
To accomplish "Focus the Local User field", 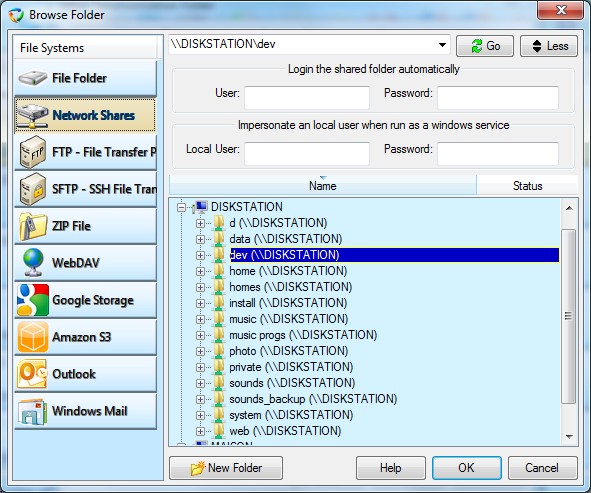I will pyautogui.click(x=307, y=153).
